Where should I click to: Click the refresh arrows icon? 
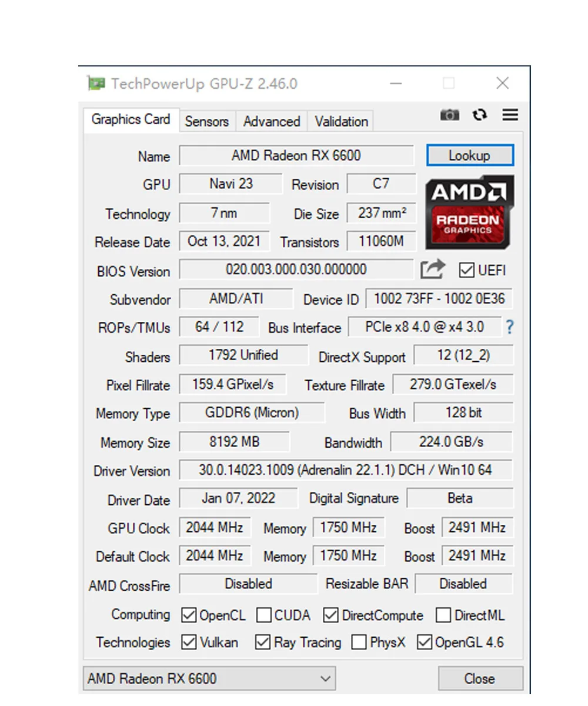click(x=480, y=115)
